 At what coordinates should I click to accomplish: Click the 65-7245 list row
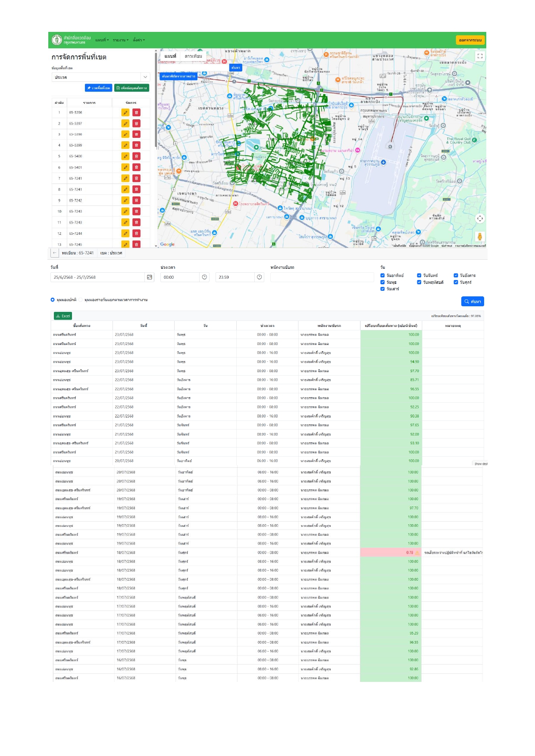coord(100,244)
